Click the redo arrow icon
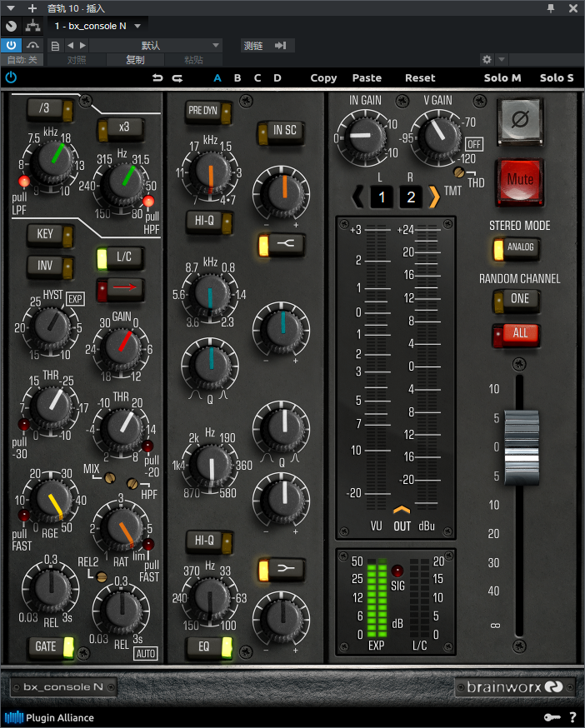Image resolution: width=585 pixels, height=728 pixels. tap(177, 78)
